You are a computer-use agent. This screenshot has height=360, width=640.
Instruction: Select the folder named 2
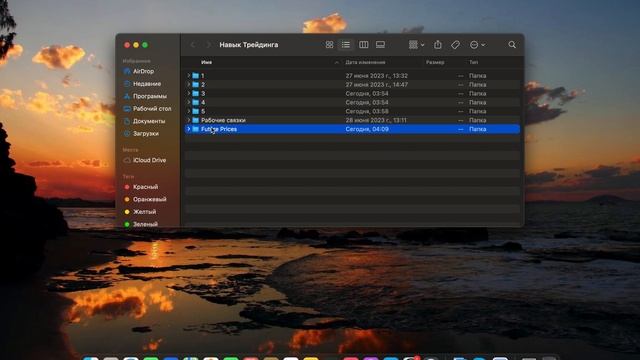pos(352,84)
